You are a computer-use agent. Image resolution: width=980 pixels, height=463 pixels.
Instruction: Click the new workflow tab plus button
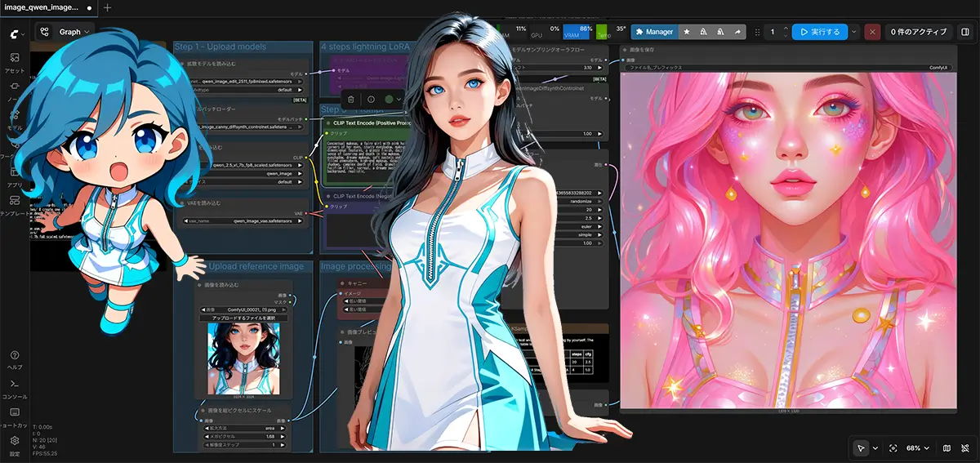pyautogui.click(x=108, y=7)
